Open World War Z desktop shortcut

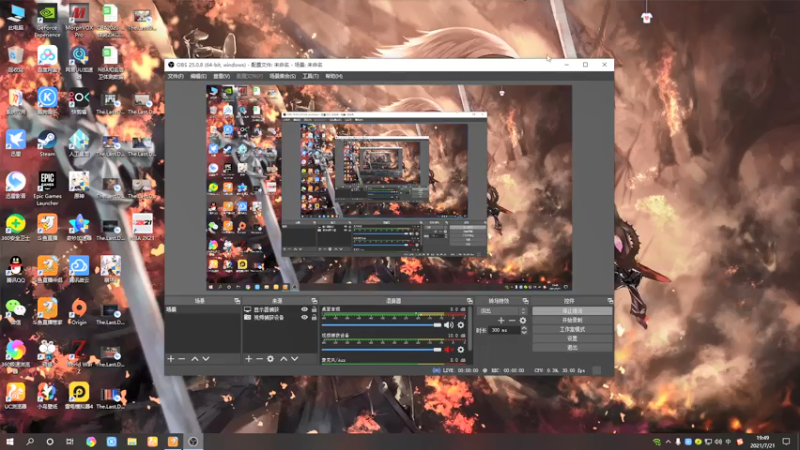[79, 356]
